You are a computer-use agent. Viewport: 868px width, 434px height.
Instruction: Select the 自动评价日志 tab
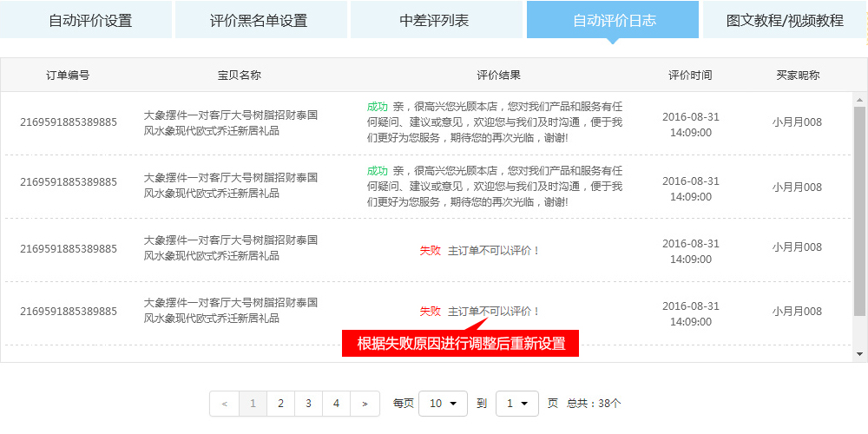pyautogui.click(x=613, y=20)
